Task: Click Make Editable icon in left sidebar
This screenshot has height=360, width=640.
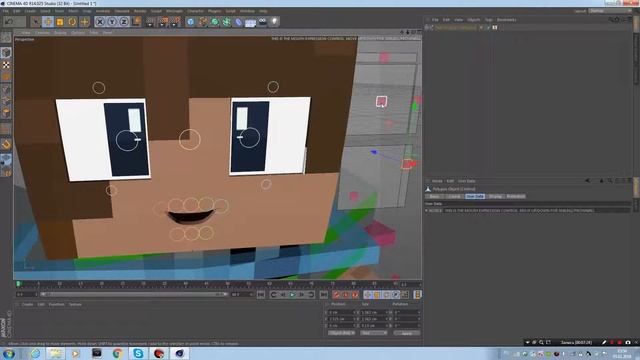Action: pos(6,38)
